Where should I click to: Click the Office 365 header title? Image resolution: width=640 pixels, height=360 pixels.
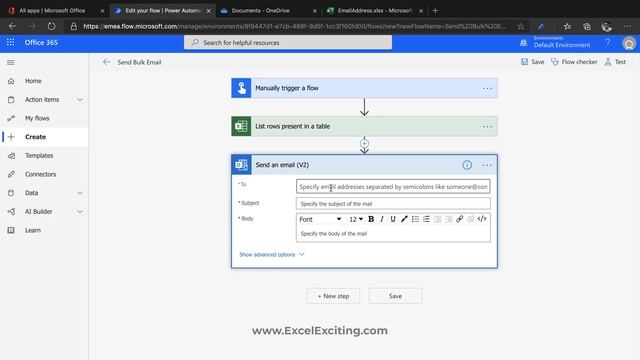41,42
